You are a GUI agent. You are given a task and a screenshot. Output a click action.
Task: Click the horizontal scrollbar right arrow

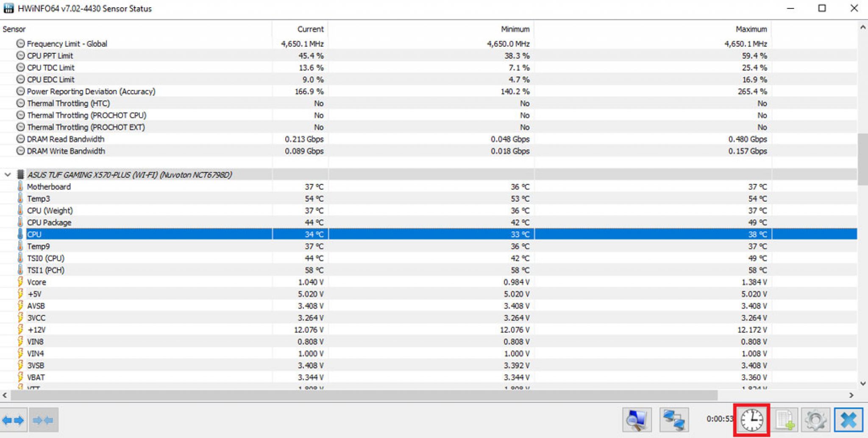851,395
